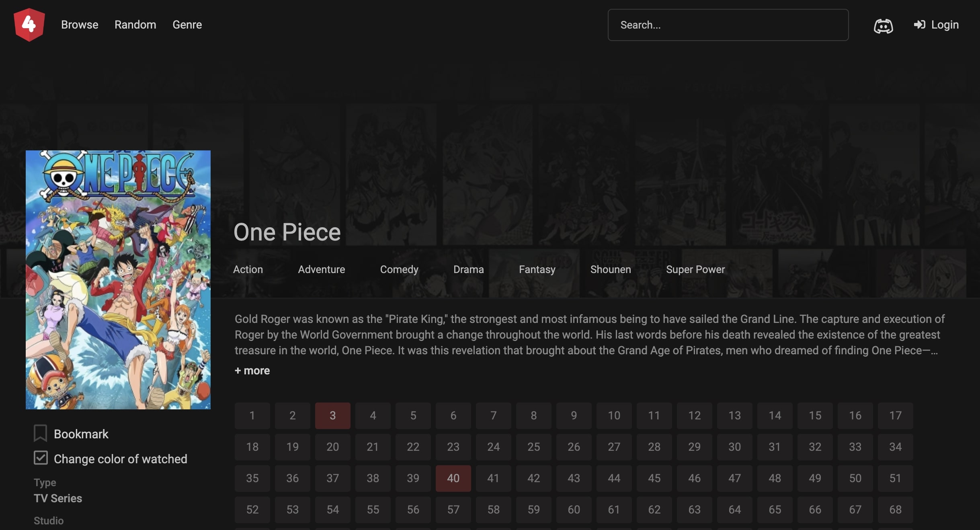Open the Browse menu
This screenshot has height=530, width=980.
[79, 25]
